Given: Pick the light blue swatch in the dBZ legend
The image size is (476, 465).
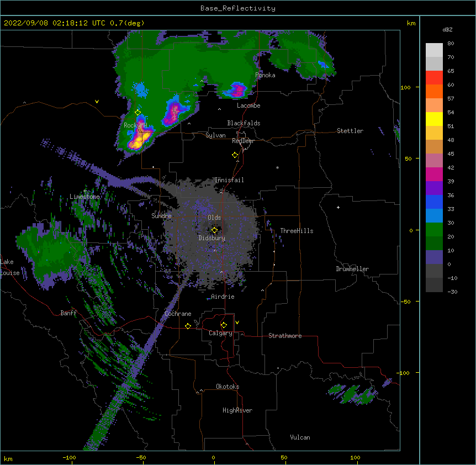Looking at the screenshot, I should coord(434,215).
